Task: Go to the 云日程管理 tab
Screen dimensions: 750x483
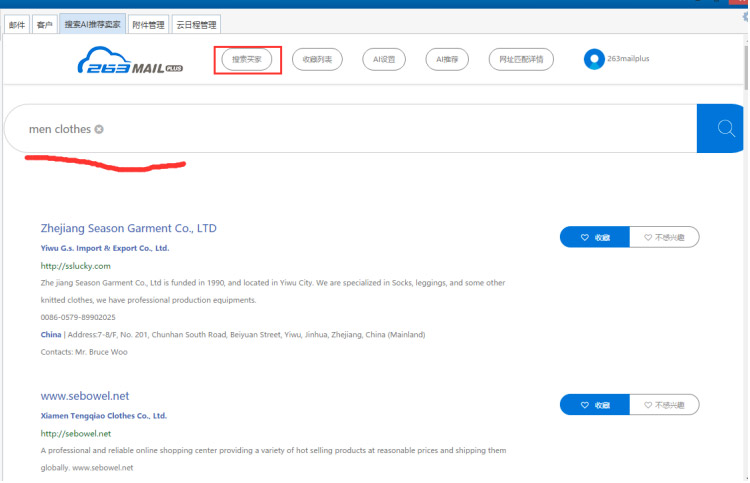Action: tap(195, 24)
